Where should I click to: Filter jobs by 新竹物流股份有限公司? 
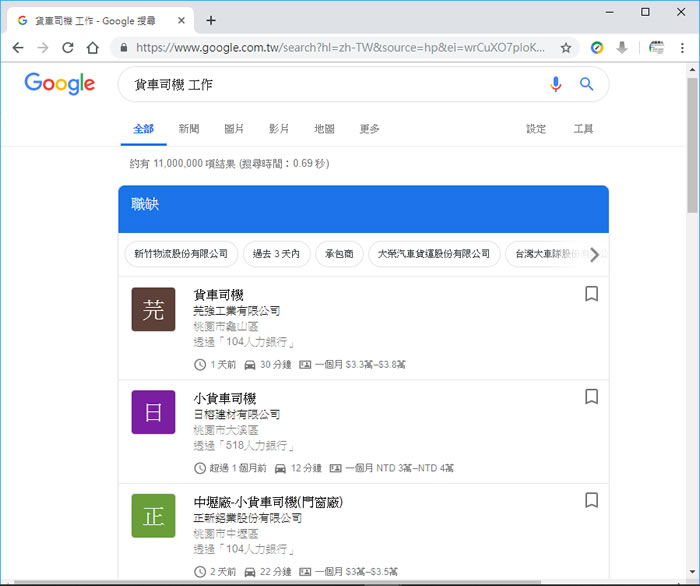coord(181,254)
